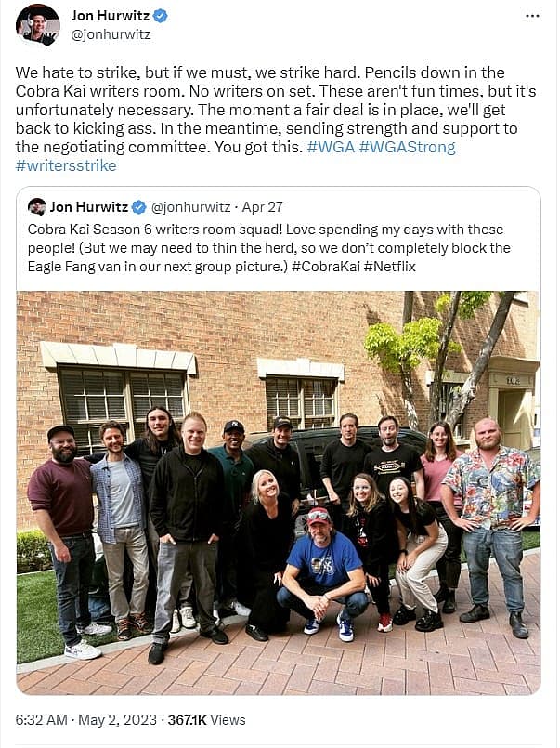Open the Apr 27 date of the quoted tweet
This screenshot has height=748, width=560.
coord(262,207)
